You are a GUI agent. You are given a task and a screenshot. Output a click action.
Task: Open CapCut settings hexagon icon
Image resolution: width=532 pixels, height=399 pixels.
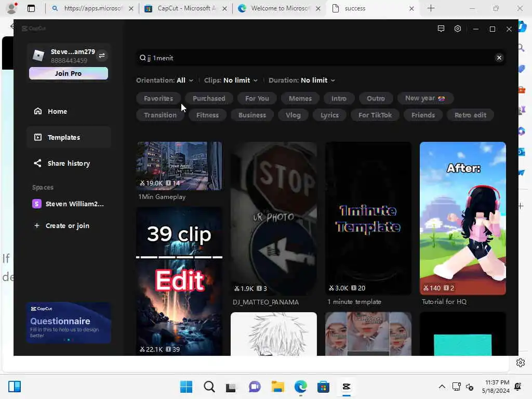(x=457, y=29)
